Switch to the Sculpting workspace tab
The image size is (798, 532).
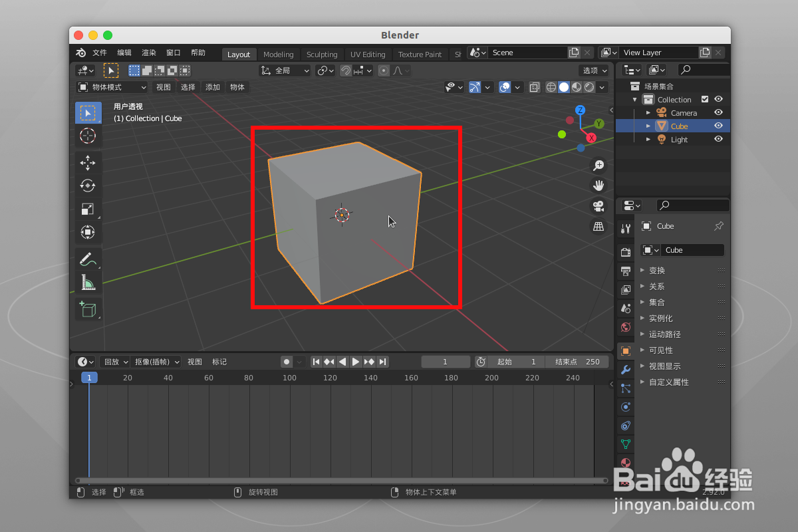click(x=322, y=55)
